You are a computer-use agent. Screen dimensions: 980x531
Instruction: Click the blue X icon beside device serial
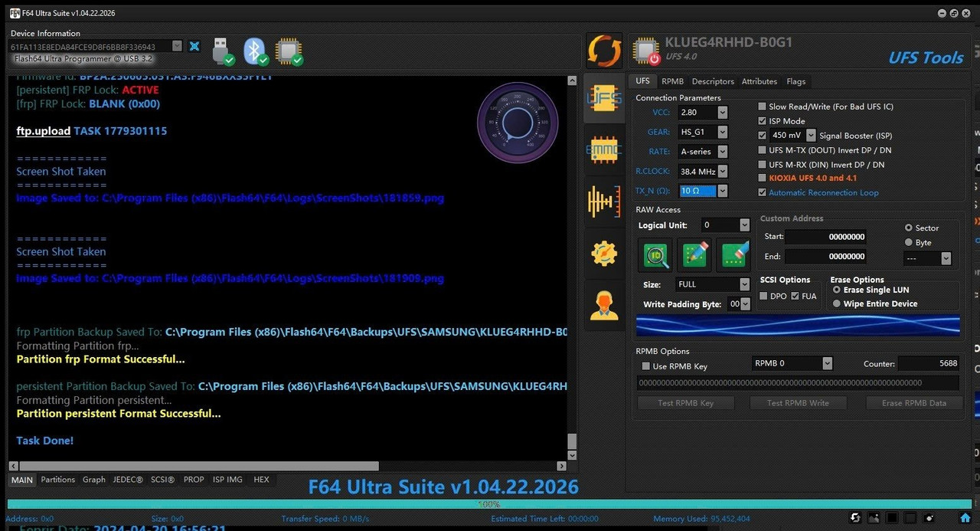194,47
